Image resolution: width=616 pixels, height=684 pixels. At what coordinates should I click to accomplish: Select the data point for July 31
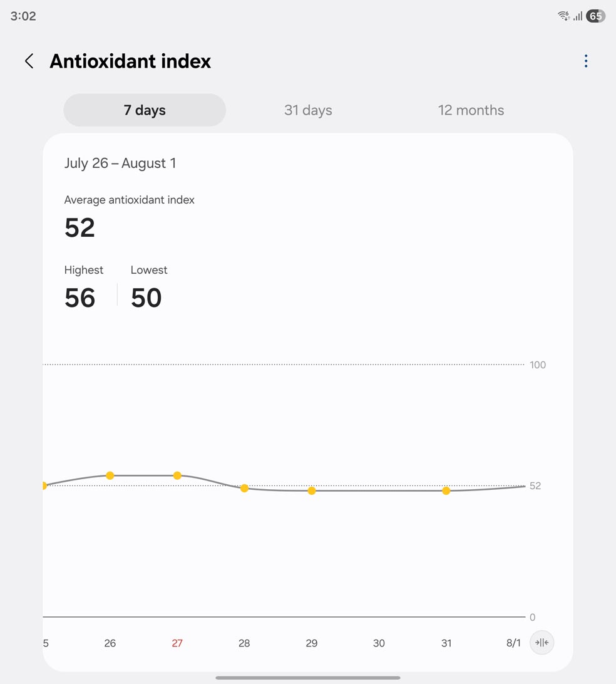446,490
